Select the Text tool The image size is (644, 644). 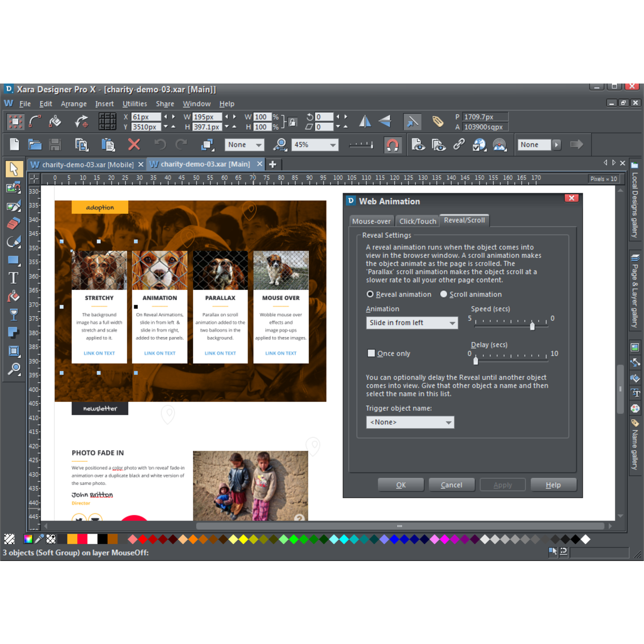pyautogui.click(x=14, y=278)
